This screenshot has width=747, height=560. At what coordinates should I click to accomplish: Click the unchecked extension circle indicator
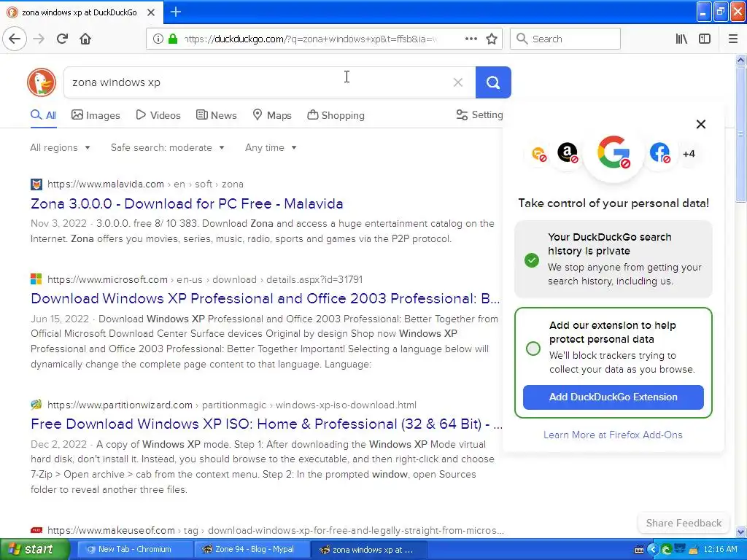533,349
